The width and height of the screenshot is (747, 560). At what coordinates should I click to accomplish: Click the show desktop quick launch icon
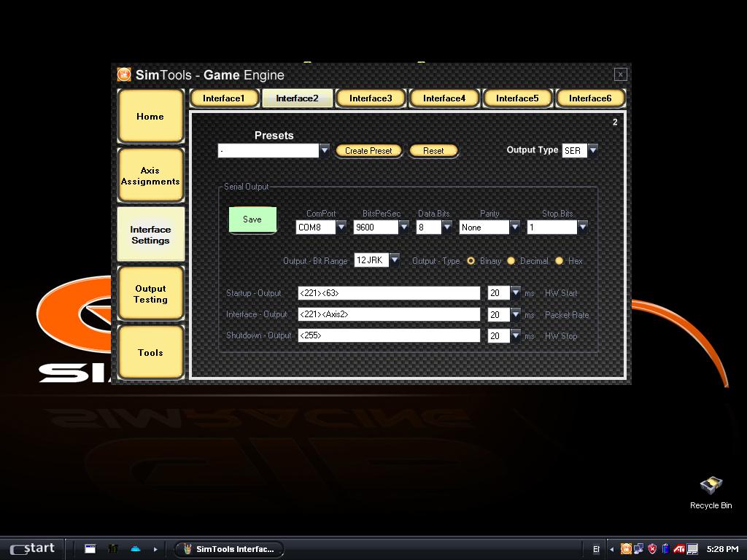click(90, 549)
